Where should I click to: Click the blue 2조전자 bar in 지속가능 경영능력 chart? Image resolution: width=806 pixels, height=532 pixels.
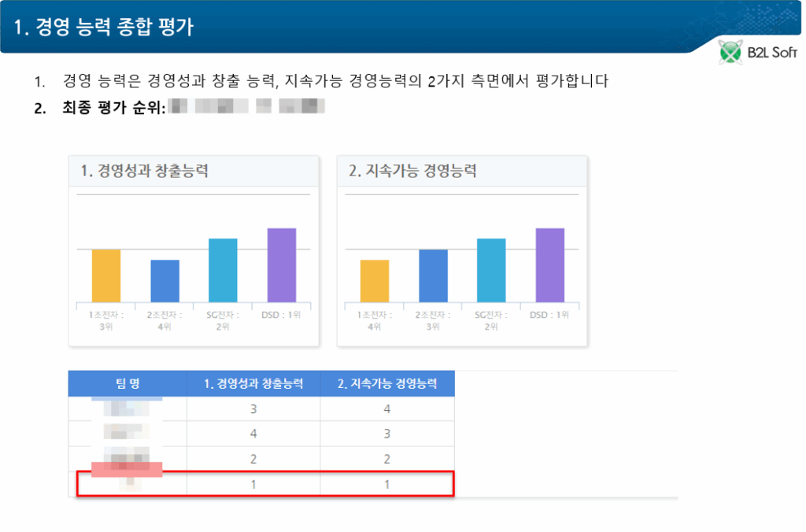(433, 275)
